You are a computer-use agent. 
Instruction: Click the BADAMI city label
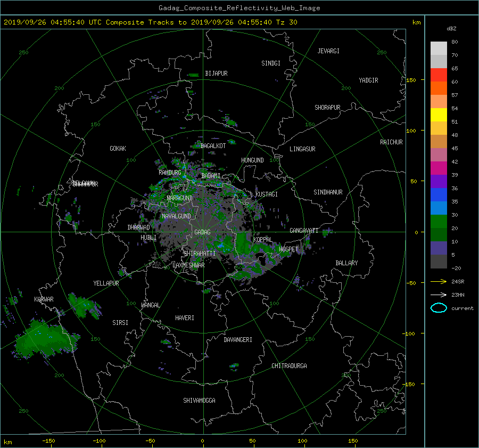click(x=211, y=176)
